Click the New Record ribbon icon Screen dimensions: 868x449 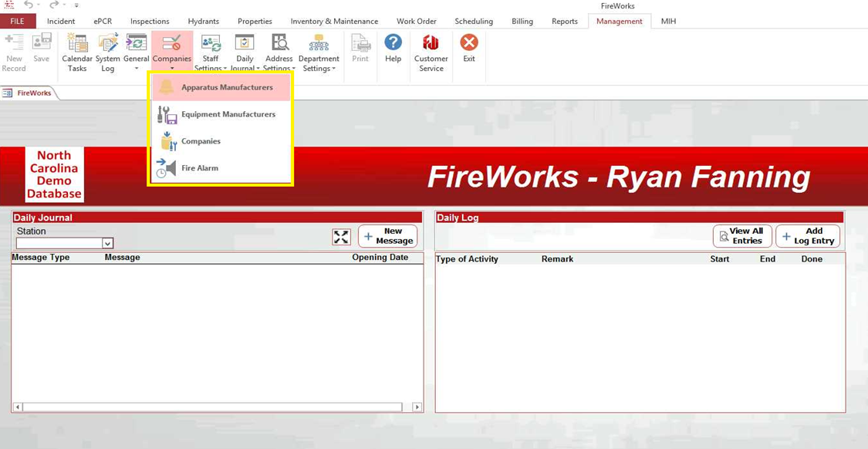pos(14,52)
